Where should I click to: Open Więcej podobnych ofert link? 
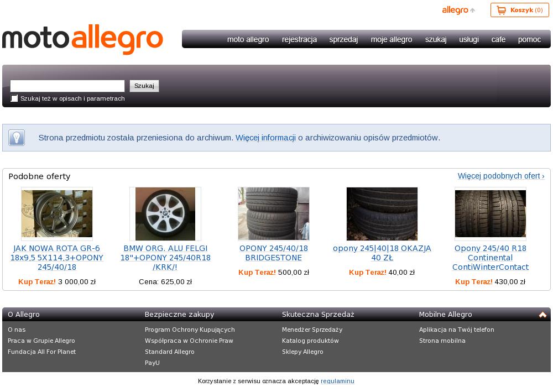(501, 176)
